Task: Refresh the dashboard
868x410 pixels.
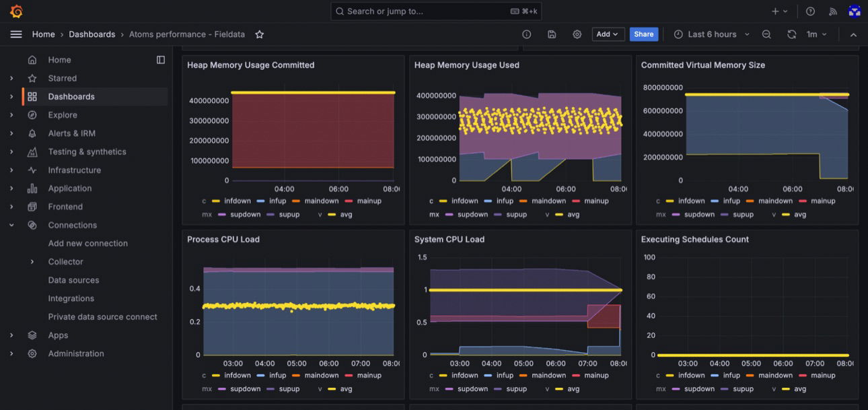Action: pyautogui.click(x=792, y=34)
